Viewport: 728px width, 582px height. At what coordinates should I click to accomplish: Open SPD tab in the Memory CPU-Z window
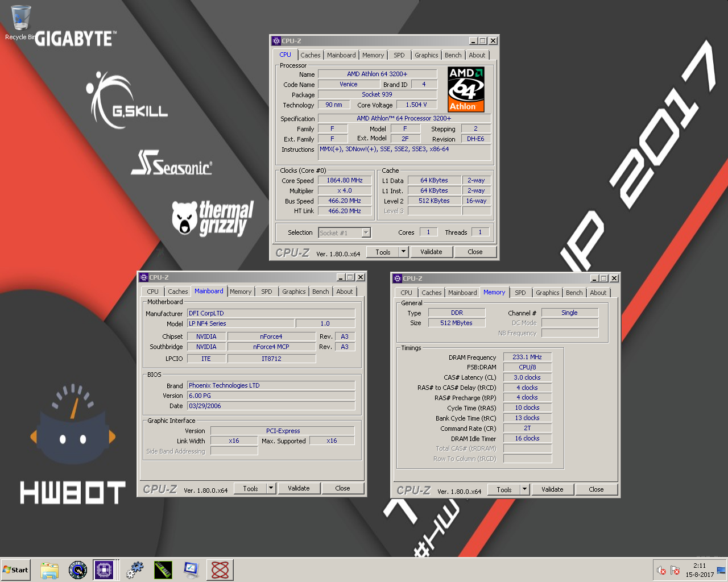[520, 293]
